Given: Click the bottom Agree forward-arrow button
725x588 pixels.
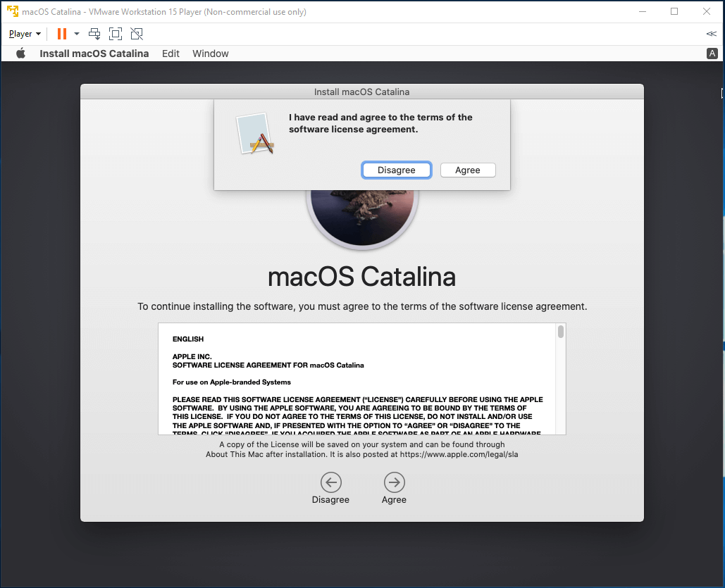Looking at the screenshot, I should tap(395, 482).
